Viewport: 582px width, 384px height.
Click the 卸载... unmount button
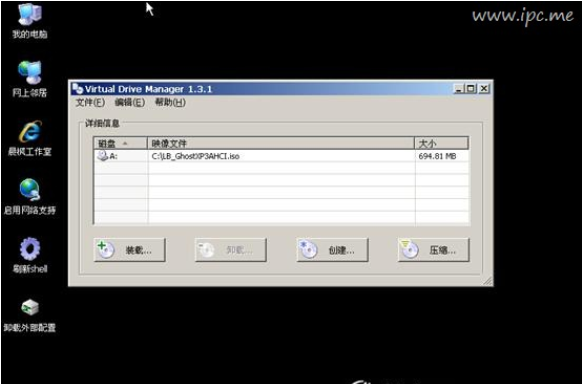click(230, 250)
